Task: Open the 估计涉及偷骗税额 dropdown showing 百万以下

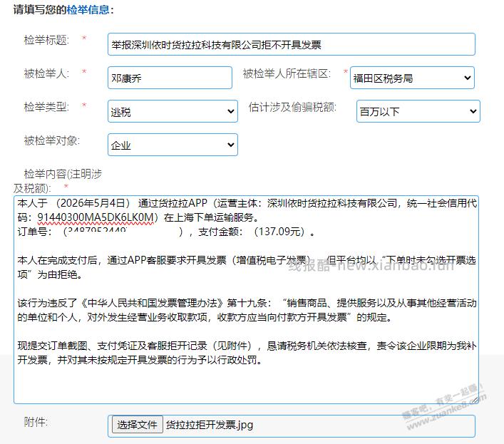Action: (x=418, y=111)
